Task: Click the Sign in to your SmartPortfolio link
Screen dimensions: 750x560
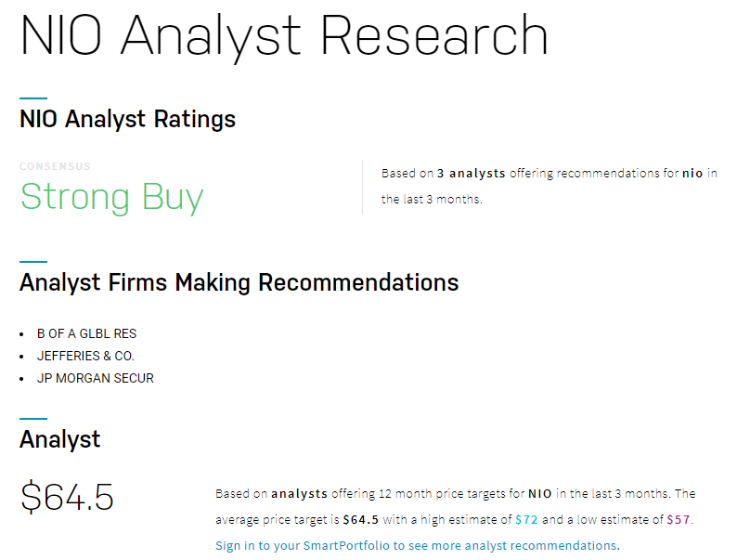Action: pos(416,545)
